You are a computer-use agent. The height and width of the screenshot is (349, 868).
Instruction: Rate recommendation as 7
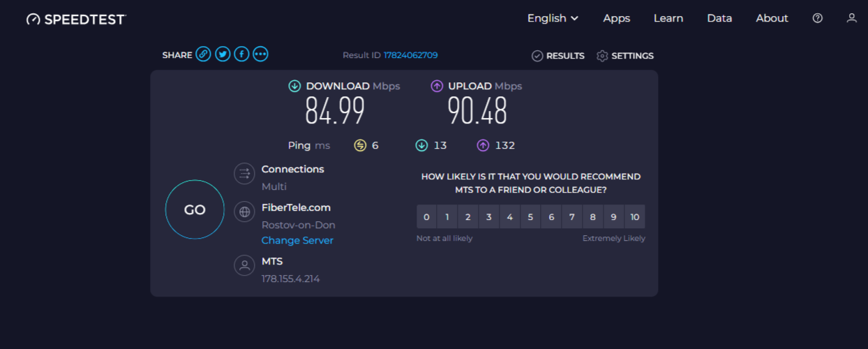(x=571, y=217)
